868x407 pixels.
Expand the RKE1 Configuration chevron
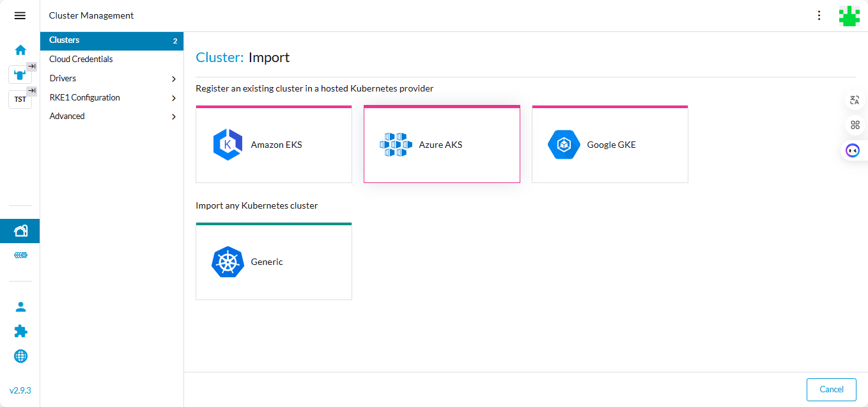(x=174, y=98)
